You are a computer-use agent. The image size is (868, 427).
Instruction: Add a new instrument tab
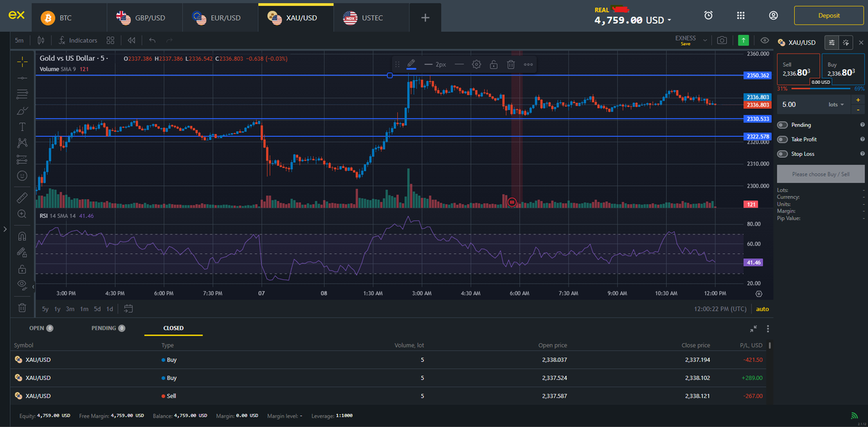point(425,17)
